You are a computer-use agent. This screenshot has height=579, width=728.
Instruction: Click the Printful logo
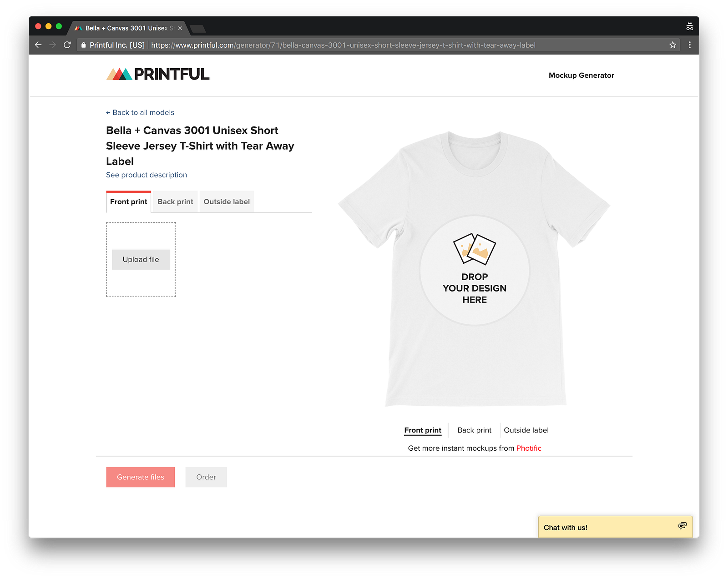point(158,74)
